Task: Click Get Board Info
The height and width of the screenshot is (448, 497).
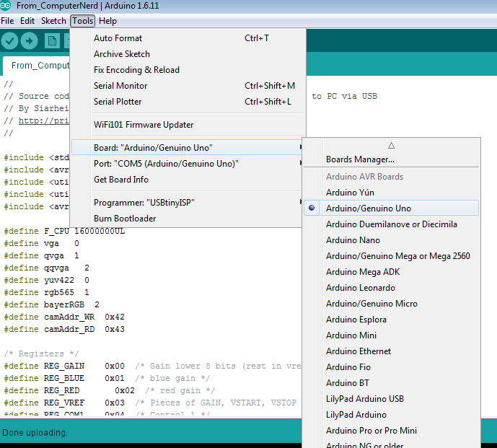Action: coord(188,180)
